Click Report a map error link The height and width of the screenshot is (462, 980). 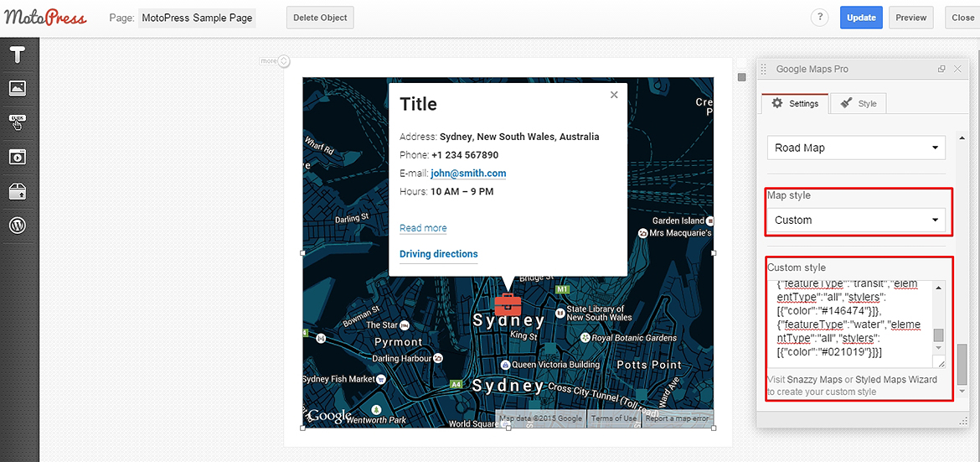coord(678,418)
